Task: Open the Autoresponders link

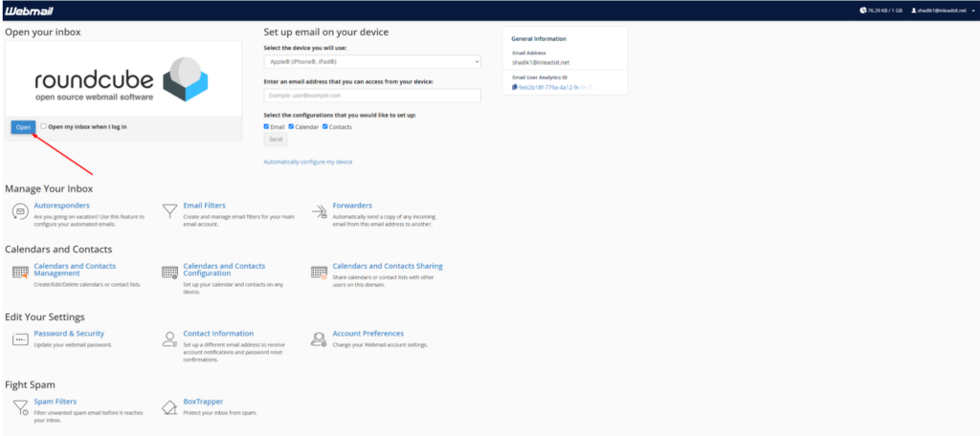Action: click(x=62, y=206)
